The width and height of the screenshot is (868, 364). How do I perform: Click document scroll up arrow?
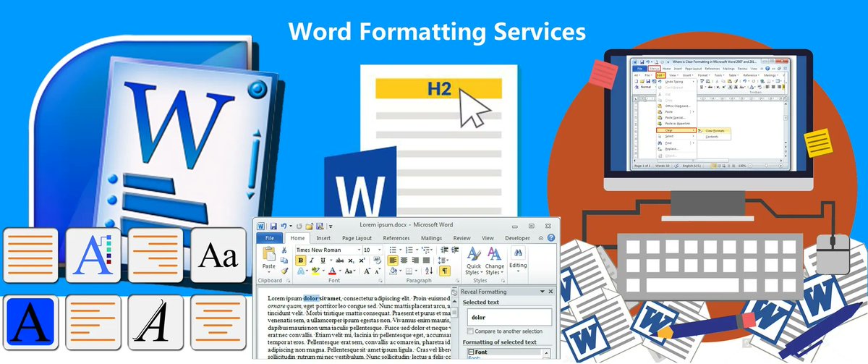coord(454,302)
